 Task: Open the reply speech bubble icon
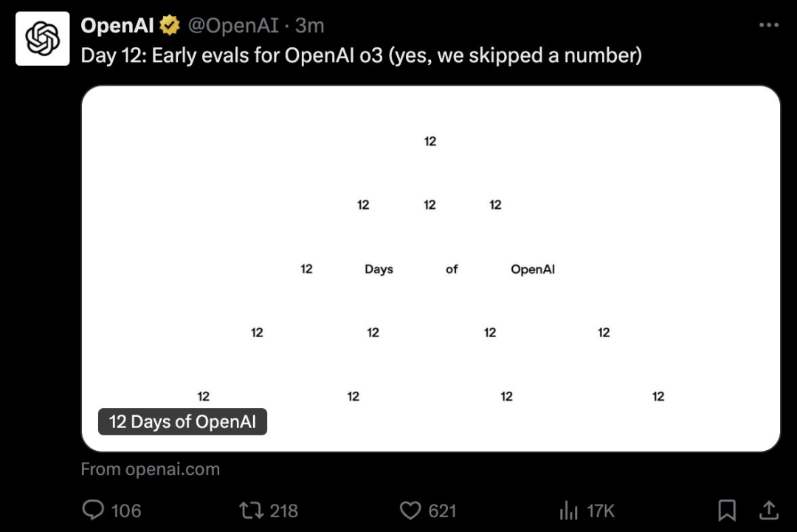93,510
